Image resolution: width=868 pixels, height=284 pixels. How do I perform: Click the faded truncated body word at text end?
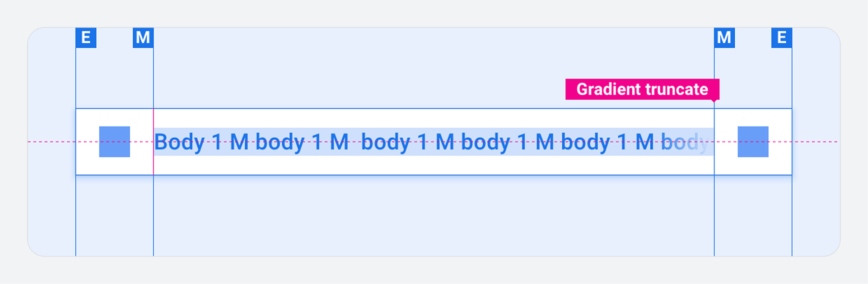point(685,143)
